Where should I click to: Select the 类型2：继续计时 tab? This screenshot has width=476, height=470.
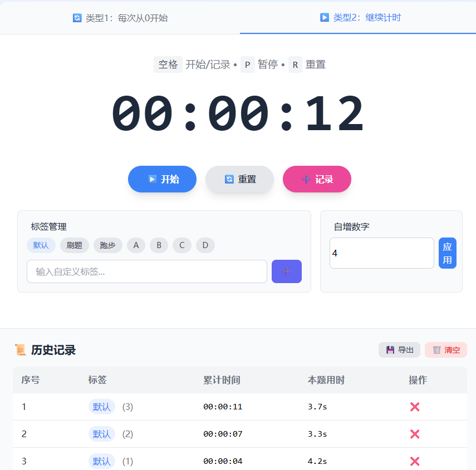(360, 18)
